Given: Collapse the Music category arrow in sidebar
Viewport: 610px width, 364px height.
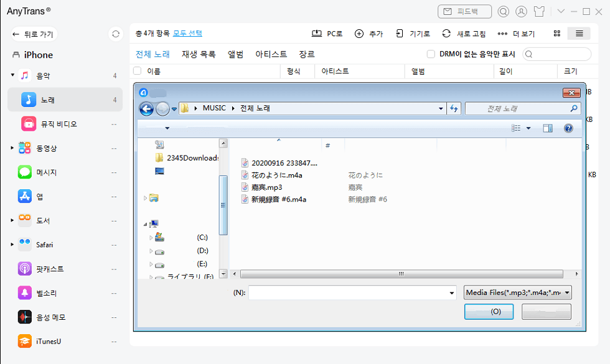Looking at the screenshot, I should [x=12, y=75].
